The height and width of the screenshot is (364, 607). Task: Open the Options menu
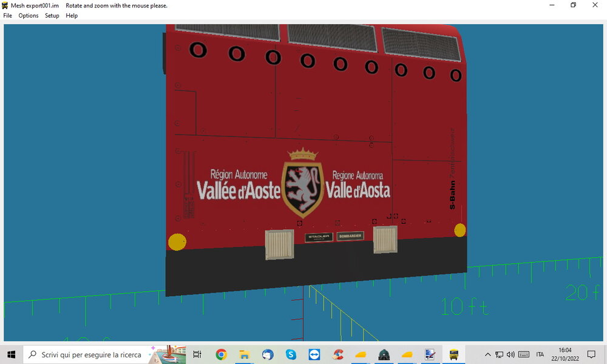[x=29, y=16]
